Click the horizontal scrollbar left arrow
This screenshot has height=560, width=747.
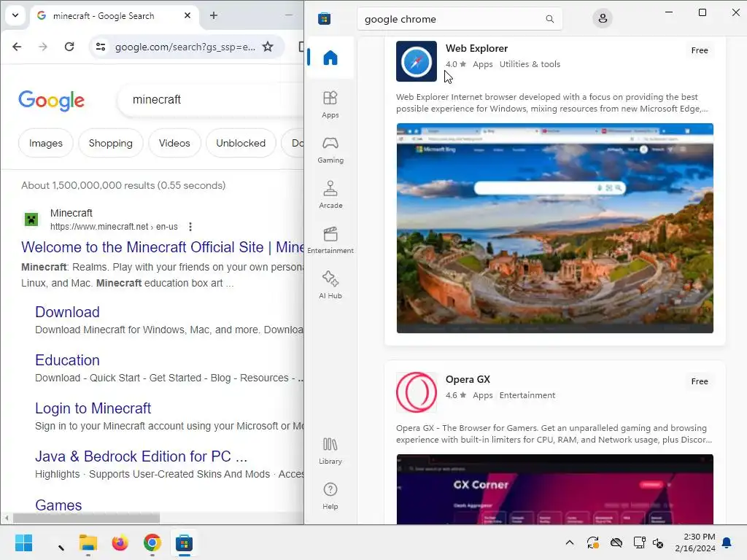click(7, 518)
